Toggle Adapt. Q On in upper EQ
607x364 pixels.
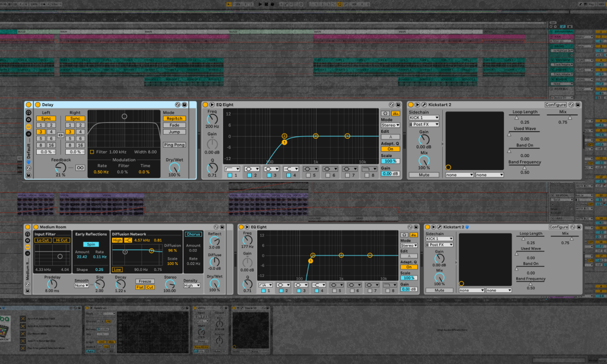(390, 149)
